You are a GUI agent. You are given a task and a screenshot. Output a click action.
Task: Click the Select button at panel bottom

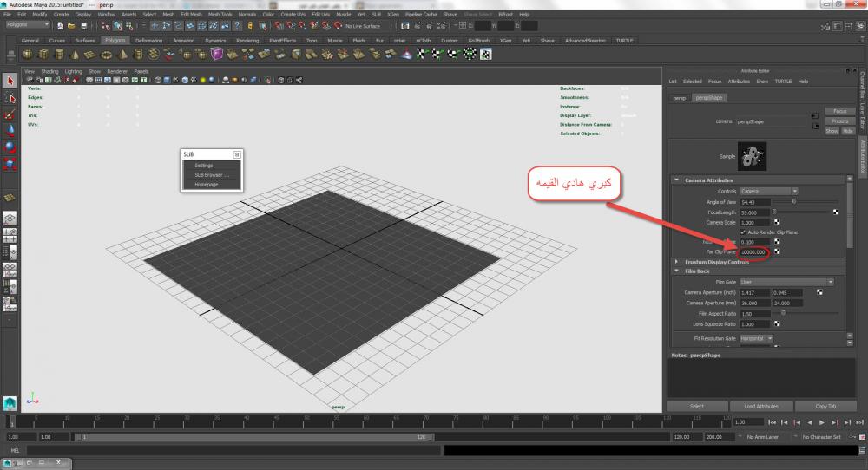(x=697, y=407)
